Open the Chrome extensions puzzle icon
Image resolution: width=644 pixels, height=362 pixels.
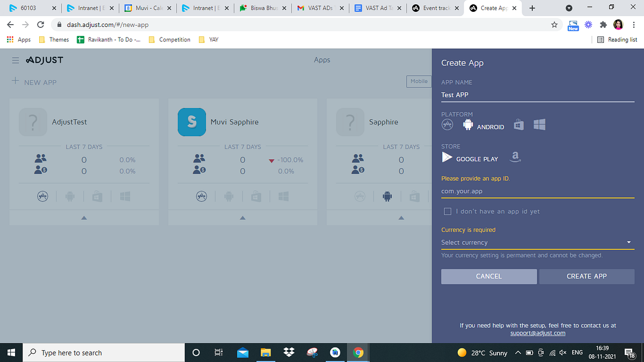pyautogui.click(x=603, y=25)
